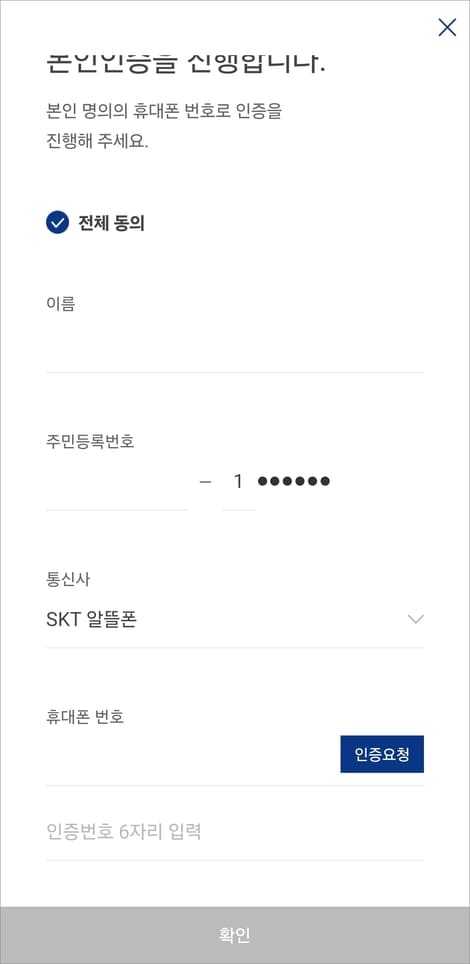Open the 통신사 carrier dropdown chevron
Image resolution: width=470 pixels, height=964 pixels.
click(416, 619)
